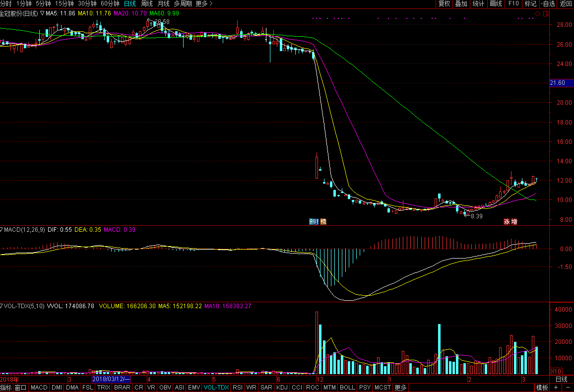The width and height of the screenshot is (574, 392).
Task: Click the 21.60 price marker on axis
Action: [x=558, y=83]
